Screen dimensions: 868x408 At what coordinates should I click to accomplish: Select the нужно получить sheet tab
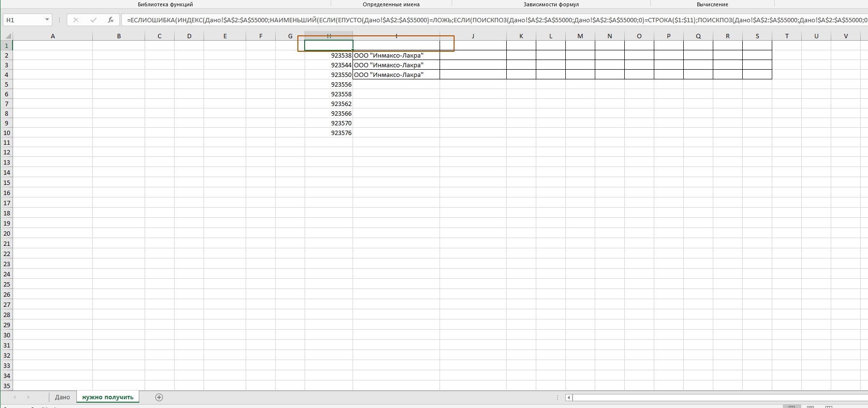pyautogui.click(x=107, y=397)
